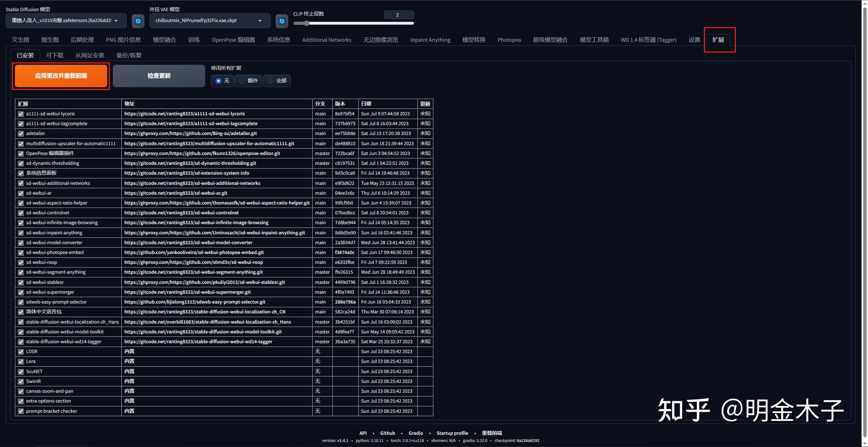Image resolution: width=868 pixels, height=447 pixels.
Task: Open the sd-webui-photopea-embed GitHub URL
Action: coord(194,252)
